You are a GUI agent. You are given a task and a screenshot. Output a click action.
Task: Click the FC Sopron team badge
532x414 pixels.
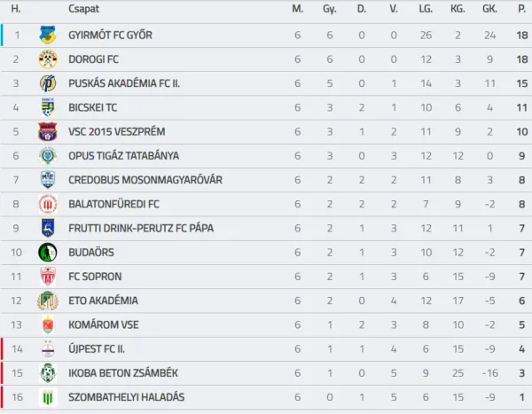48,277
